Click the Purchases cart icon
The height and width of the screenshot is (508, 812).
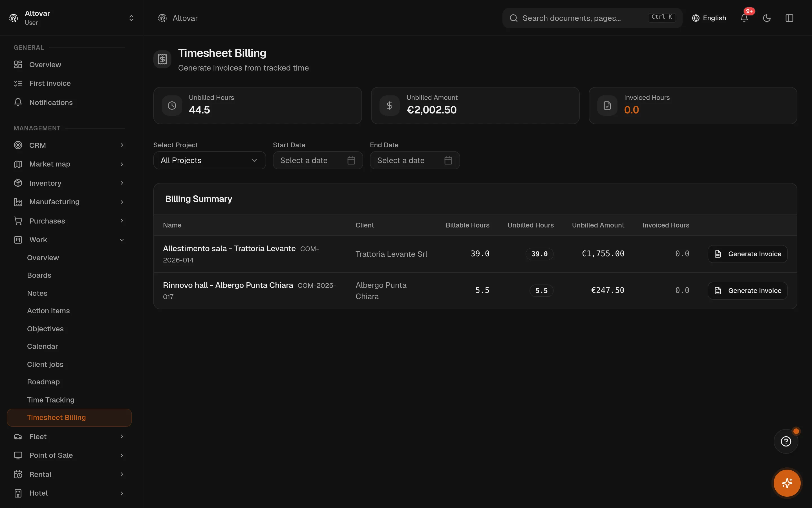point(18,221)
